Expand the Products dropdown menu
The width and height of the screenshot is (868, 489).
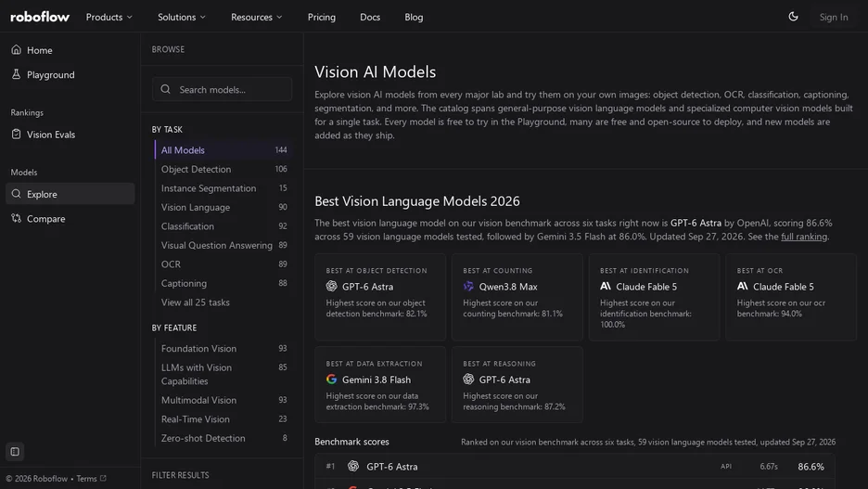click(109, 18)
